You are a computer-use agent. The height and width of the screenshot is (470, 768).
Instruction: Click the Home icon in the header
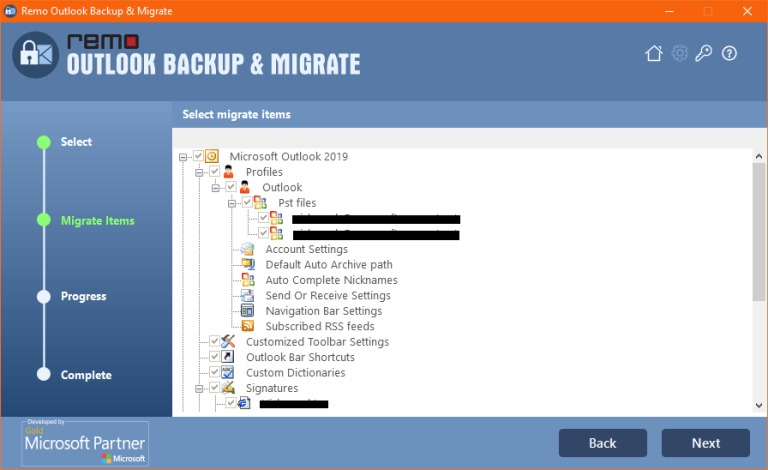click(654, 53)
